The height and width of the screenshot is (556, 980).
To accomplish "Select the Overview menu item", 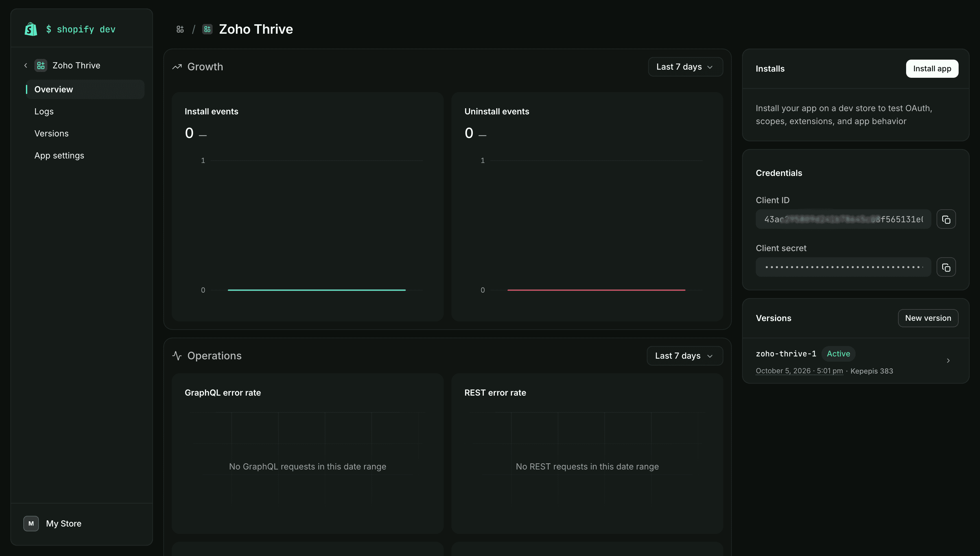I will 85,89.
